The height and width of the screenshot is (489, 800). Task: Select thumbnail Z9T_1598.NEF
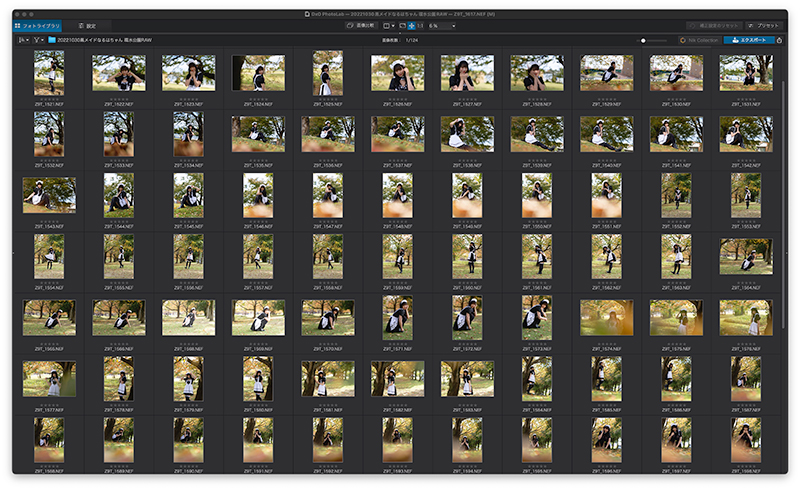click(x=746, y=441)
